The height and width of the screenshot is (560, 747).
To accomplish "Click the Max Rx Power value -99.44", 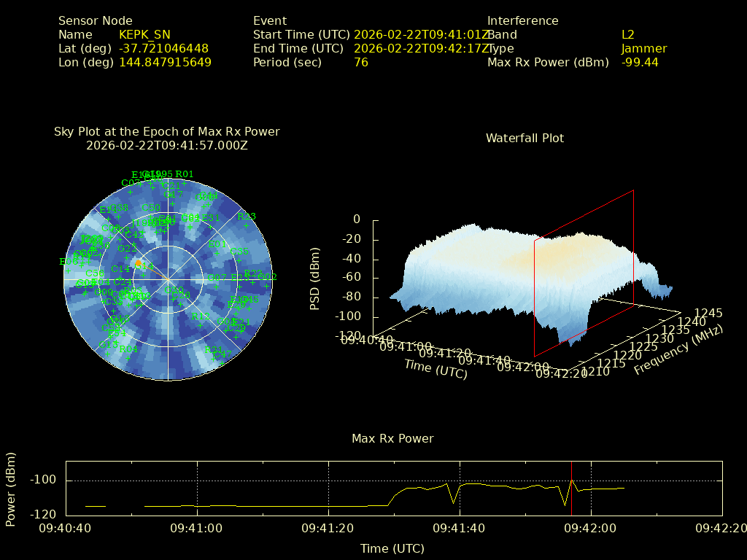I will click(640, 63).
